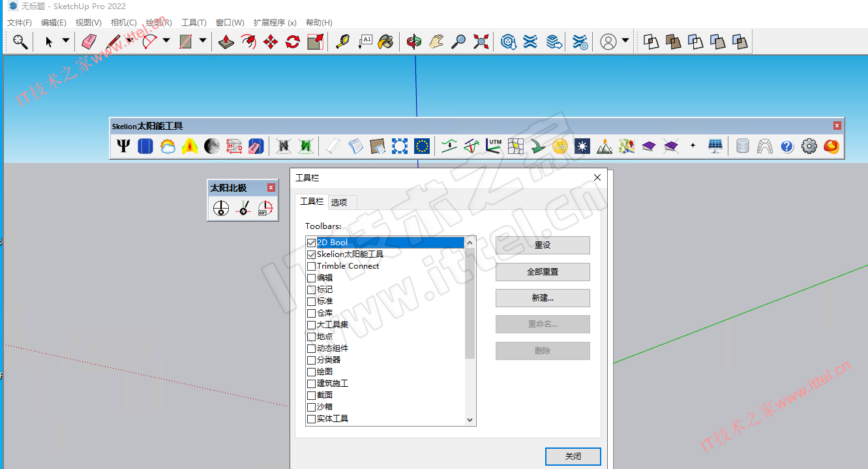This screenshot has width=868, height=469.
Task: Select the Arc drawing tool
Action: click(149, 42)
